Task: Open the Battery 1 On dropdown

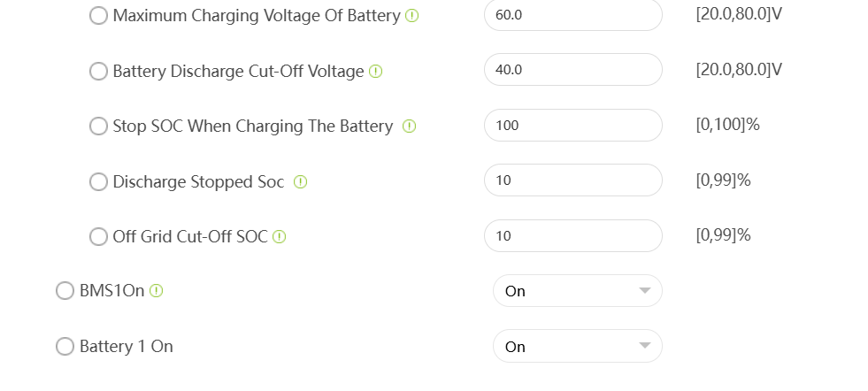Action: coord(577,347)
